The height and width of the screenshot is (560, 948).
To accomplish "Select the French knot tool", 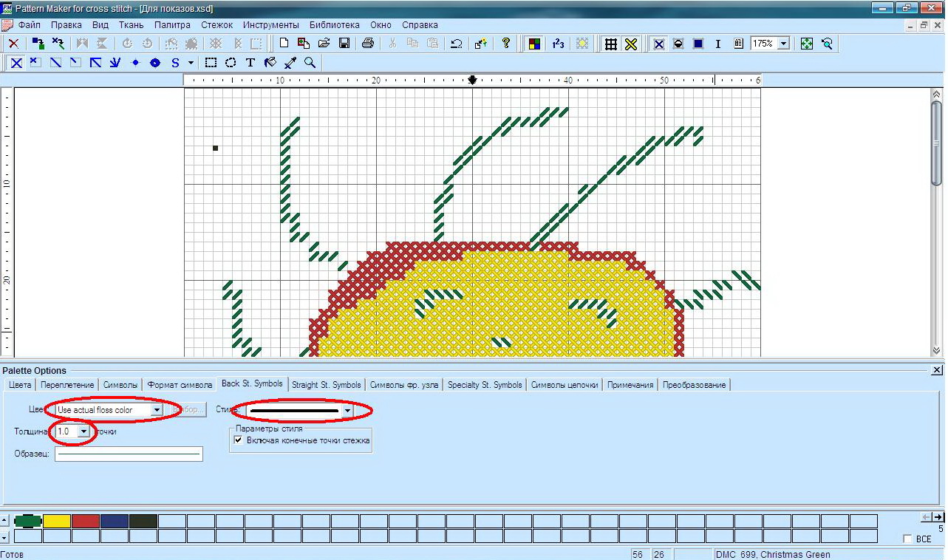I will (135, 63).
